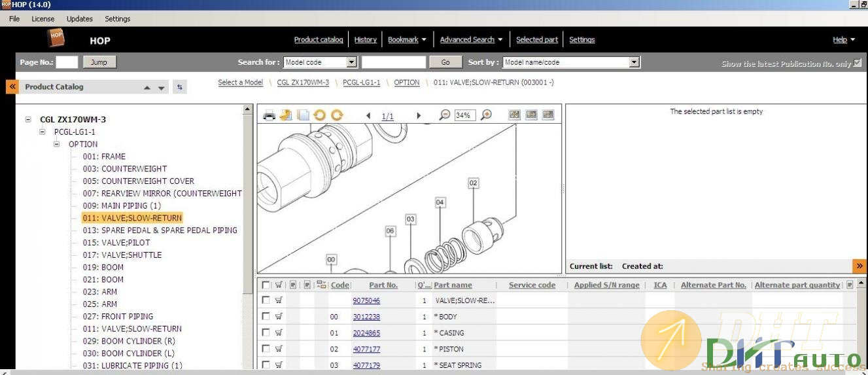Select '015: VALVE;PILOT' in the tree
The width and height of the screenshot is (868, 375).
(116, 243)
